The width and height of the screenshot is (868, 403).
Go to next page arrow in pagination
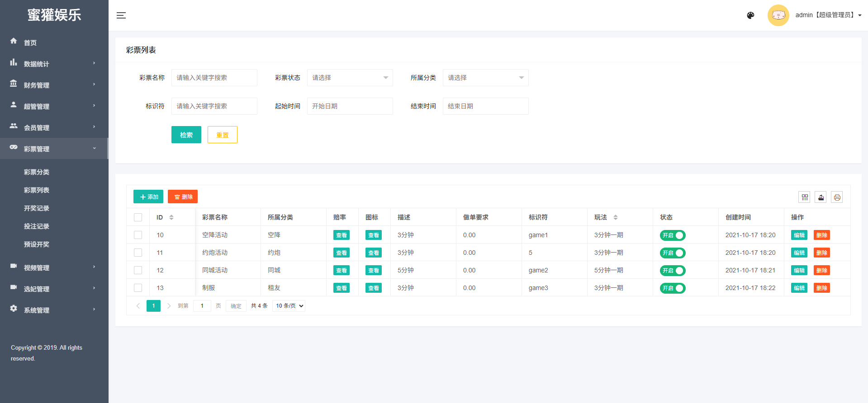click(x=169, y=306)
